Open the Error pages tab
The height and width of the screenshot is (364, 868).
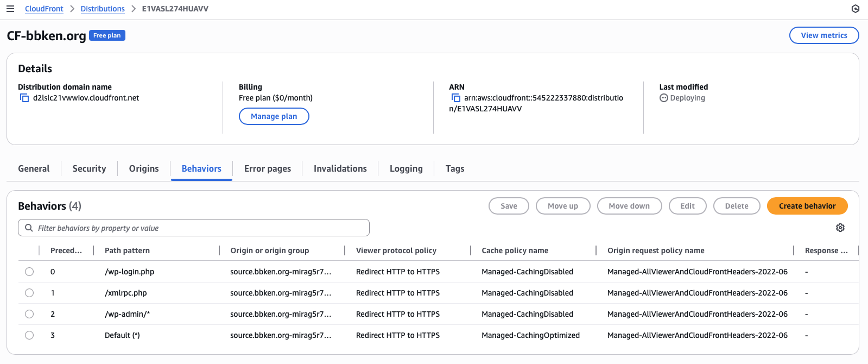[267, 168]
